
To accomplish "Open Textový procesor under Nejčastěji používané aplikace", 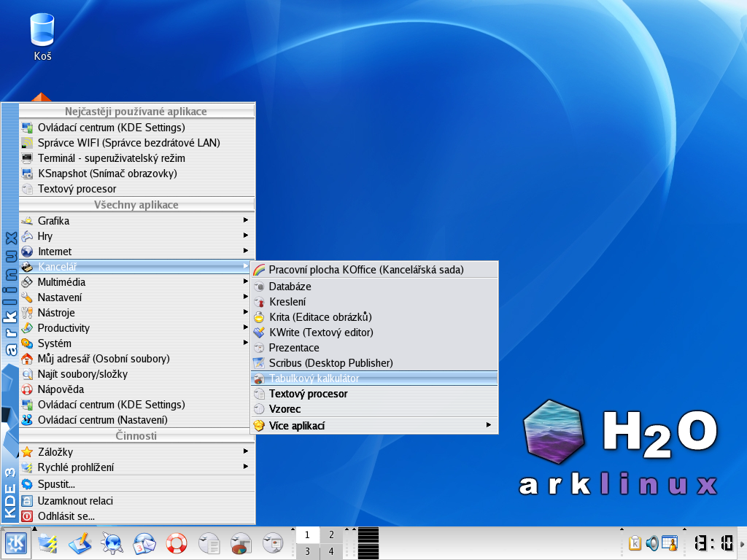I will 136,189.
